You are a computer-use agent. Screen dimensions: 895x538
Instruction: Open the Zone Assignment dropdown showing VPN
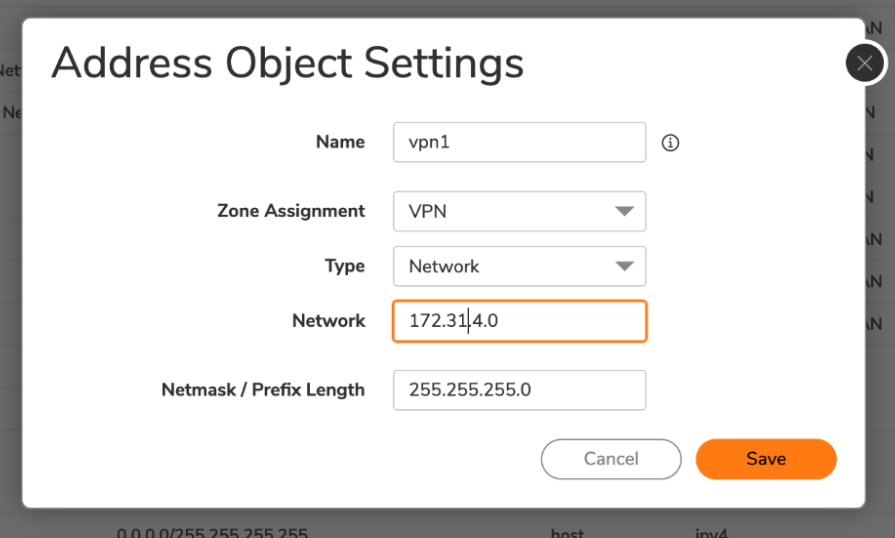pos(505,211)
